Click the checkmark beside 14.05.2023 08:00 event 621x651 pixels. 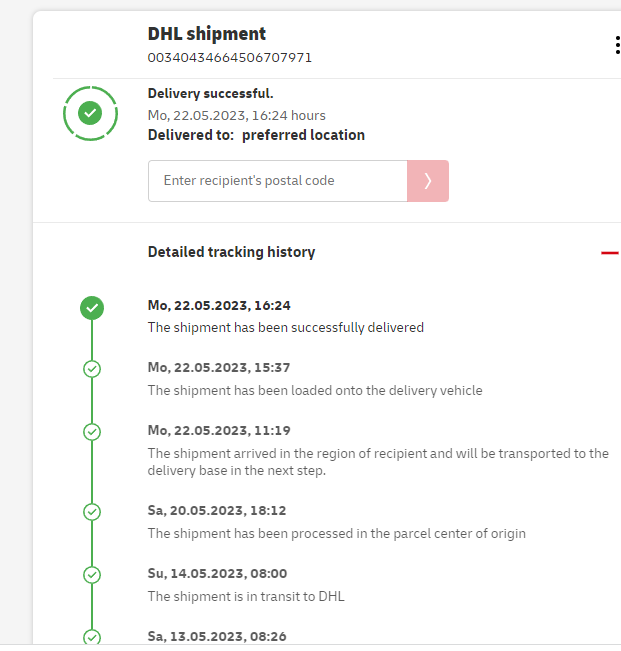point(92,575)
